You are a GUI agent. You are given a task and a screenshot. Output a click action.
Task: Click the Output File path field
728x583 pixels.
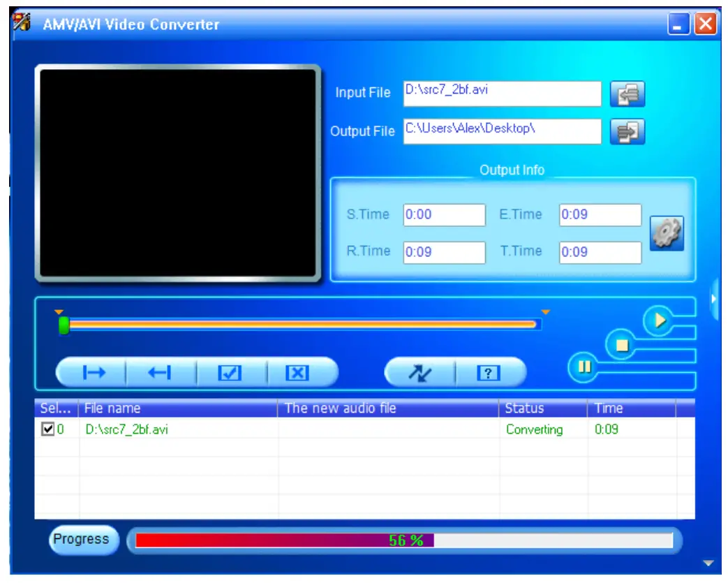502,132
